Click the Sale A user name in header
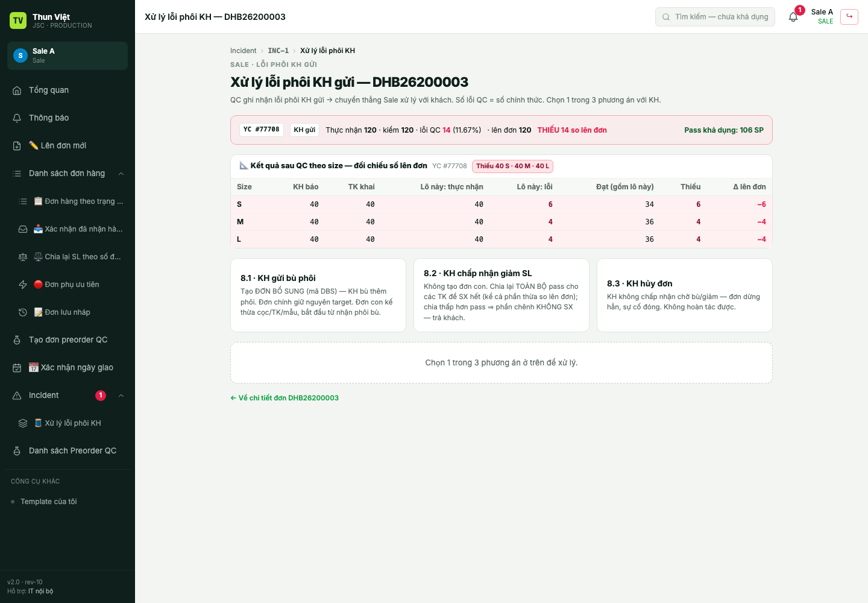Image resolution: width=868 pixels, height=603 pixels. [822, 12]
